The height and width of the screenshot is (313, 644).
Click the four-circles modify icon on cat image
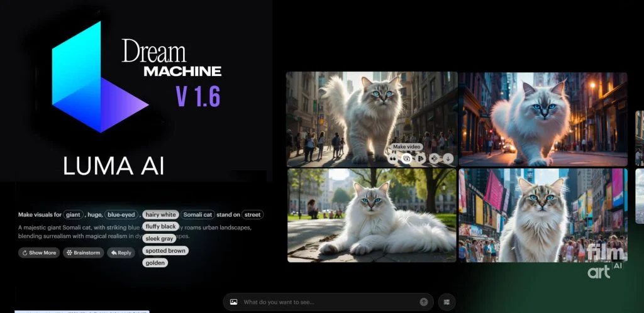(434, 158)
